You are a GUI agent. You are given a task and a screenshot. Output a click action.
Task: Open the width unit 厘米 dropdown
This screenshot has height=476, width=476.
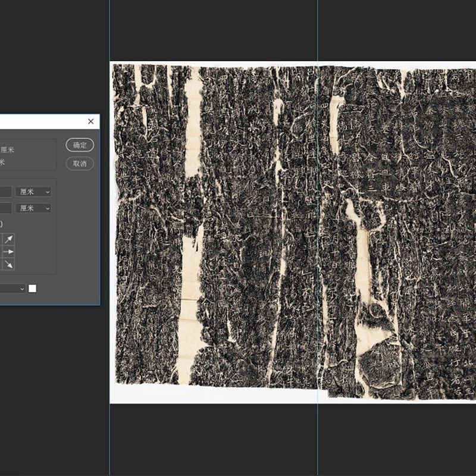coord(33,192)
